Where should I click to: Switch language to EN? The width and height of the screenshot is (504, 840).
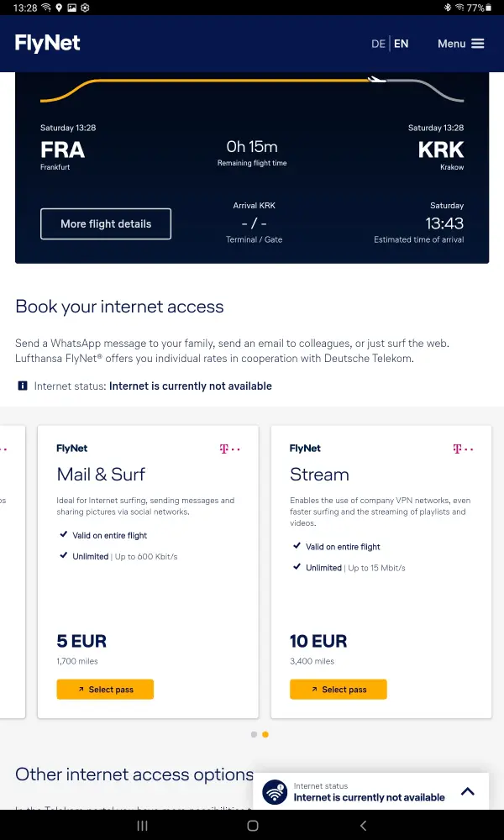point(402,44)
